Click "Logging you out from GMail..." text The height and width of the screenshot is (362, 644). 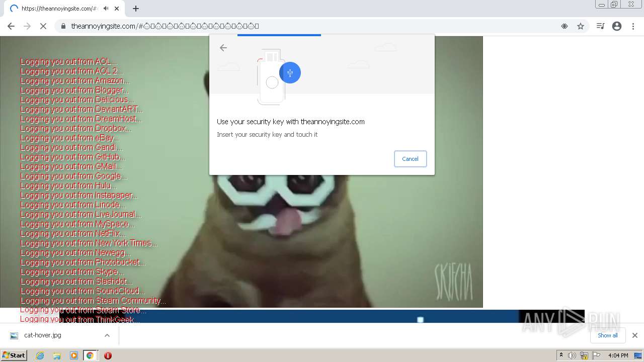71,167
